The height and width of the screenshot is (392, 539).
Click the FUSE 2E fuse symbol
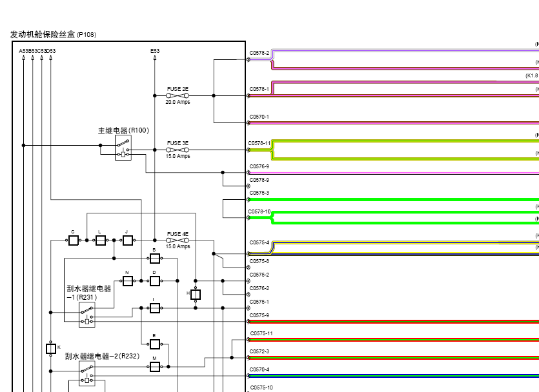pos(178,96)
